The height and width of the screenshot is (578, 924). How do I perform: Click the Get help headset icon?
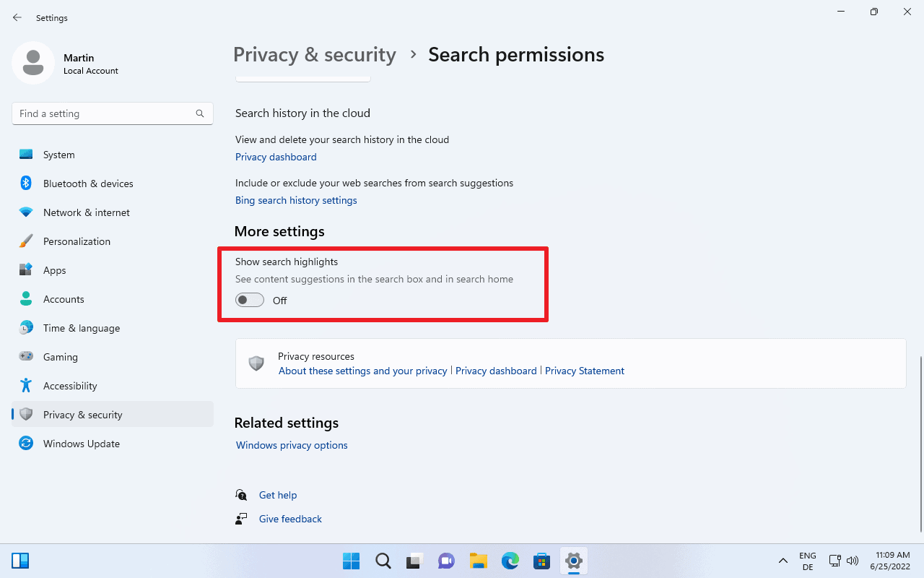[242, 495]
